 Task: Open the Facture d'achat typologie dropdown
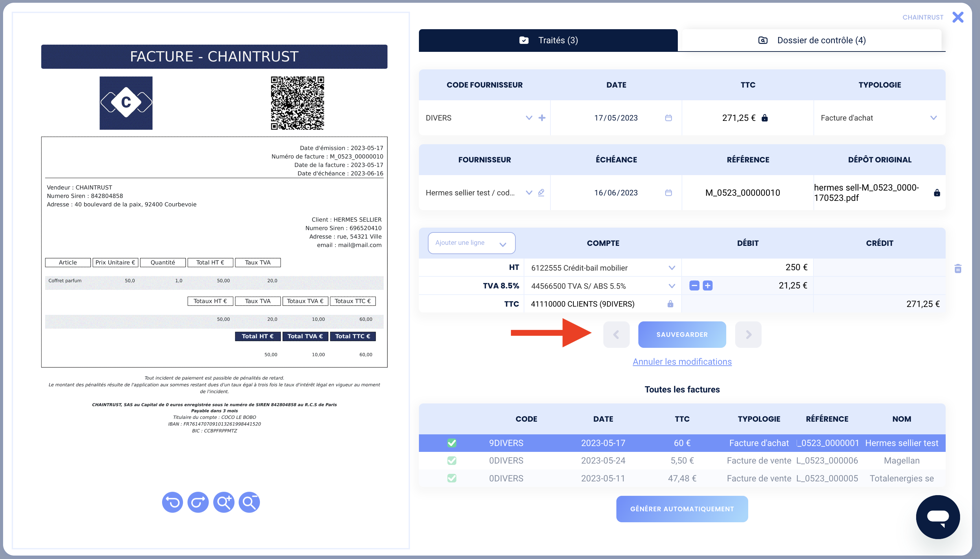pyautogui.click(x=934, y=118)
